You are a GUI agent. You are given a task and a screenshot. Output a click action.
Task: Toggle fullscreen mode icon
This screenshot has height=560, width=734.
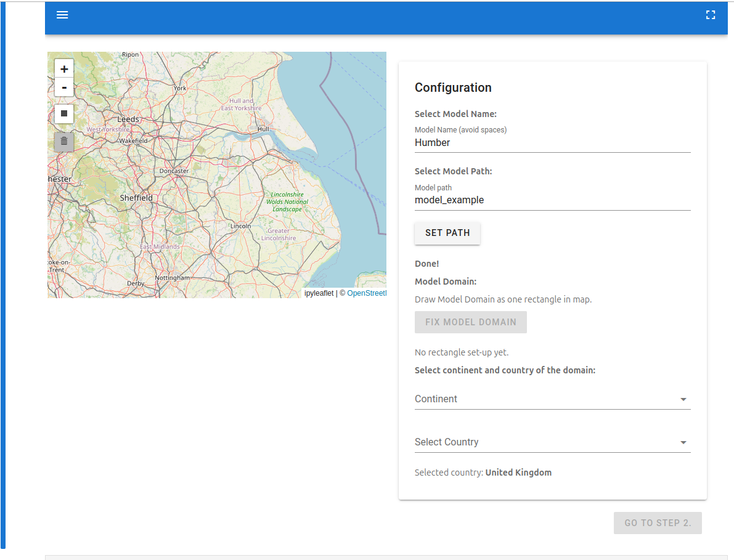(710, 15)
